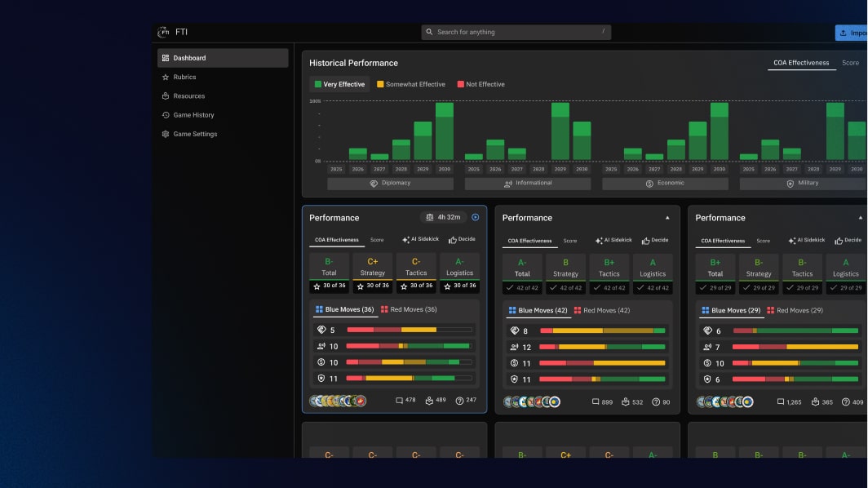Expand the triangle on the 42-moves Performance card

pyautogui.click(x=667, y=218)
